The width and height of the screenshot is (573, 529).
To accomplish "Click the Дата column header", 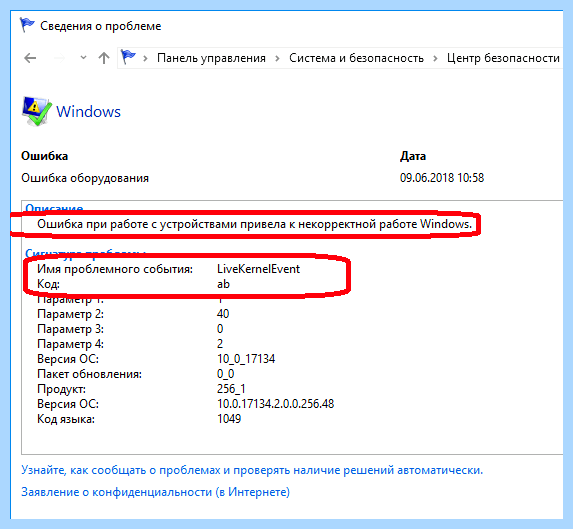I will (413, 156).
